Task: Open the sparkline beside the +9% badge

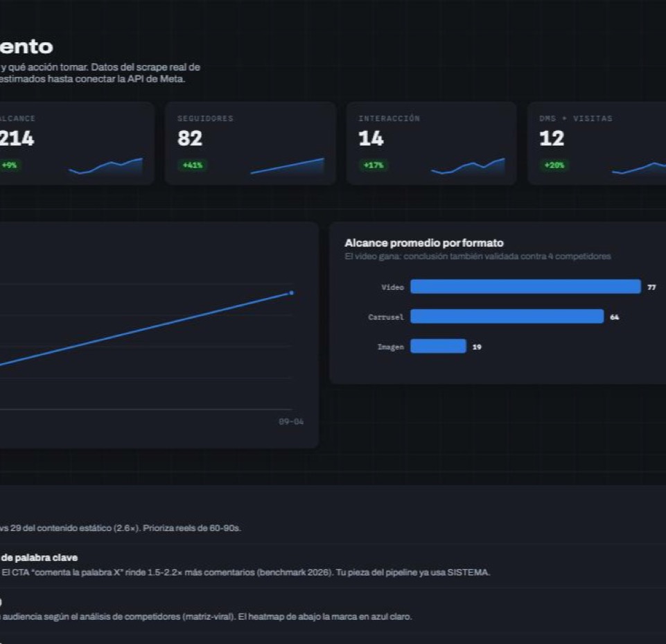Action: tap(106, 166)
